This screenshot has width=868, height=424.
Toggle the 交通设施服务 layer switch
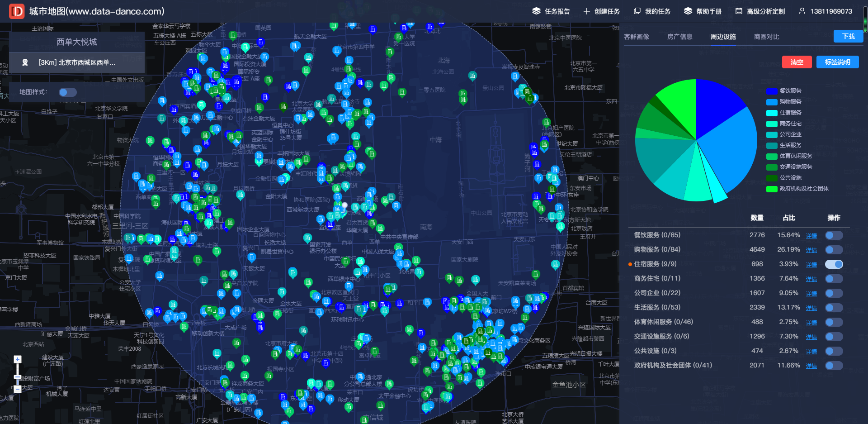[x=834, y=337]
